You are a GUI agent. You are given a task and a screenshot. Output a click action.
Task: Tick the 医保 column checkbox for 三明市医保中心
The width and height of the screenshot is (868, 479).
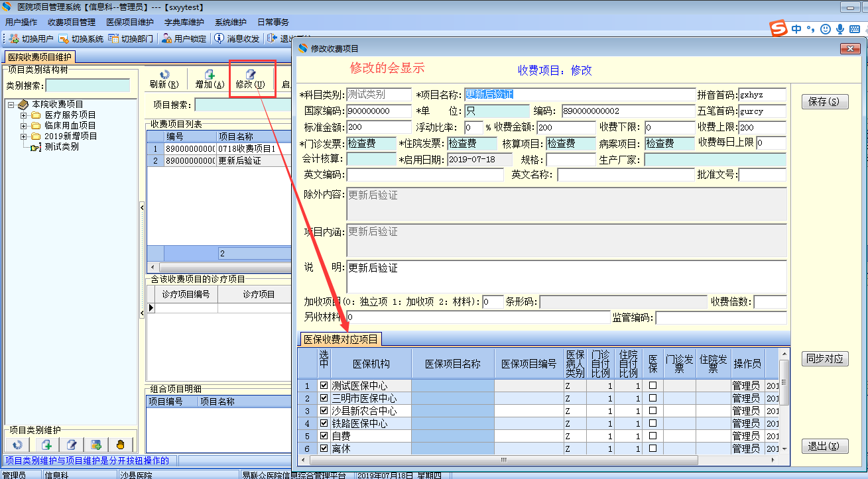coord(652,398)
